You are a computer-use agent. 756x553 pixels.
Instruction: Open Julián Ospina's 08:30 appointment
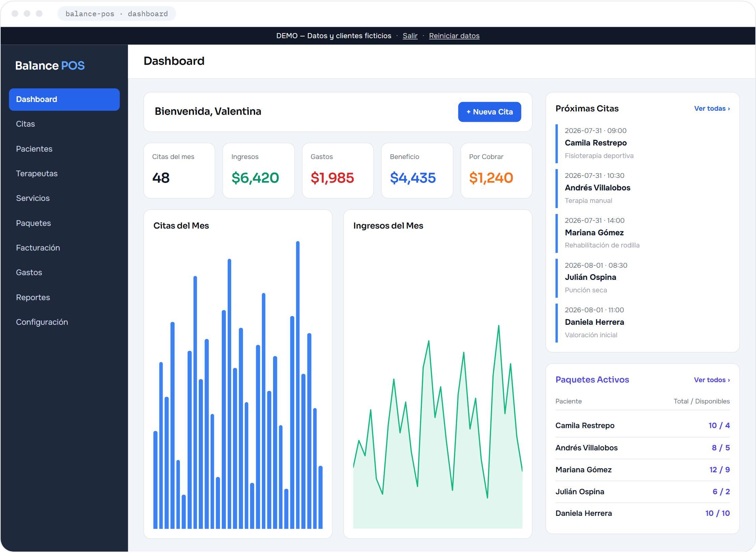[642, 278]
